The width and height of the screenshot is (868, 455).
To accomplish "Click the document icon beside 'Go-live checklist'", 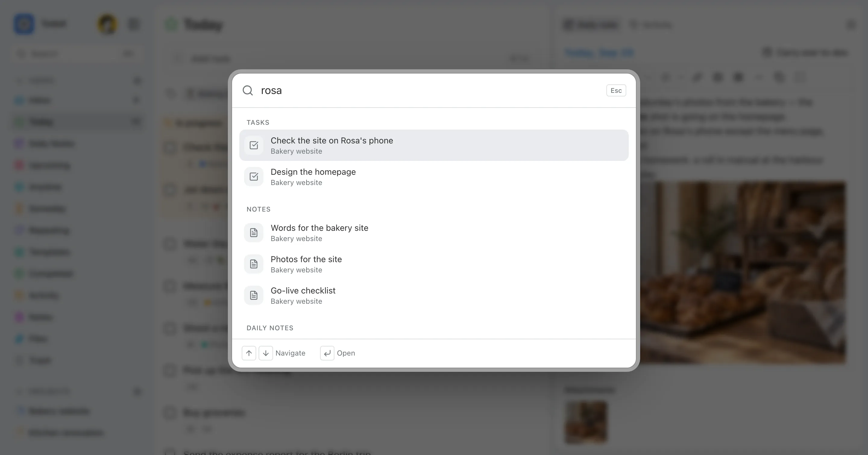I will click(x=254, y=295).
